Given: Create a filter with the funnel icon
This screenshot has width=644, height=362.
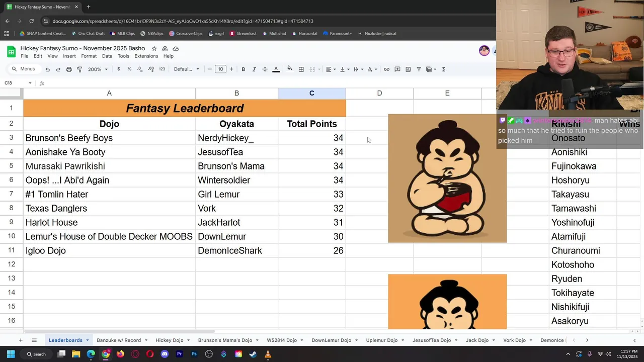Looking at the screenshot, I should [419, 69].
